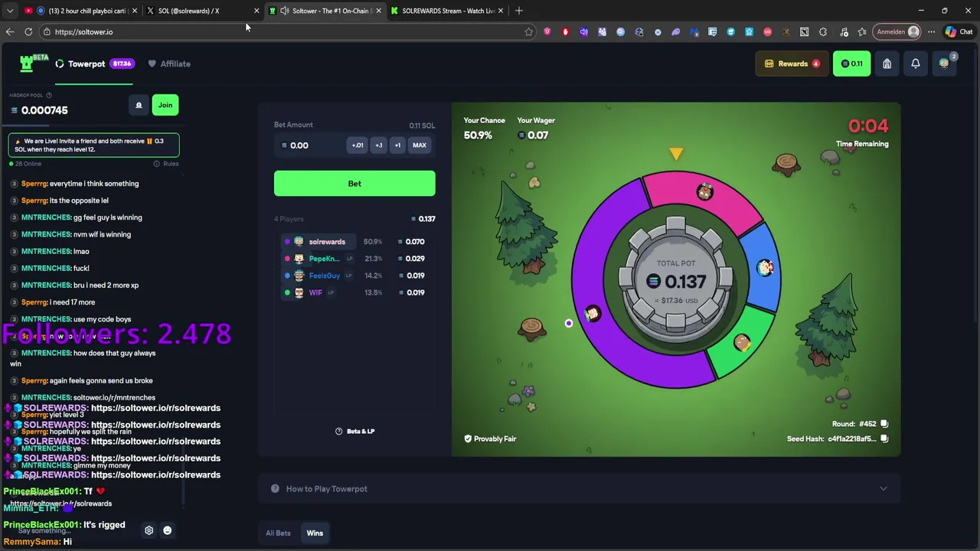Viewport: 980px width, 551px height.
Task: Open the chat emoji picker
Action: point(167,530)
